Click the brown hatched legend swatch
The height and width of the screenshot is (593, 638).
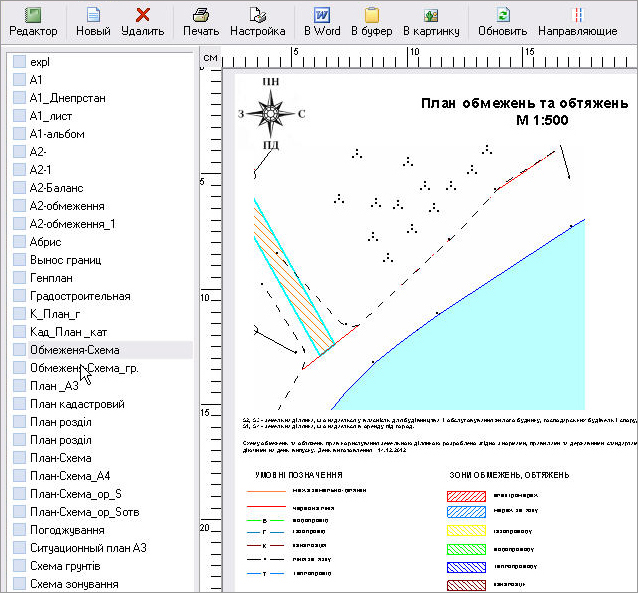(x=466, y=585)
